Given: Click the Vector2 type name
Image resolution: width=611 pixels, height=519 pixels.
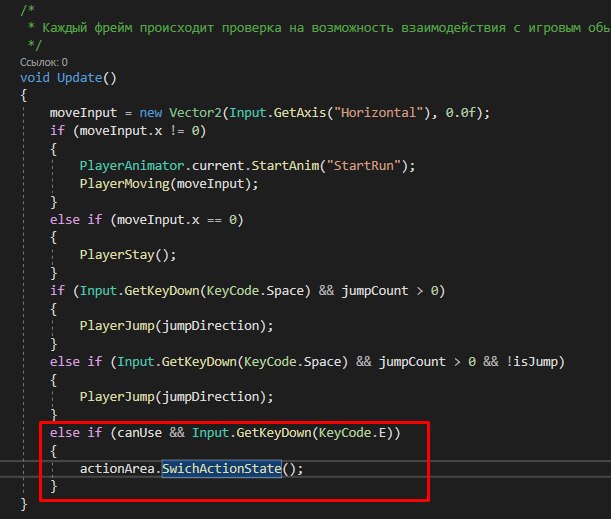Looking at the screenshot, I should click(195, 113).
